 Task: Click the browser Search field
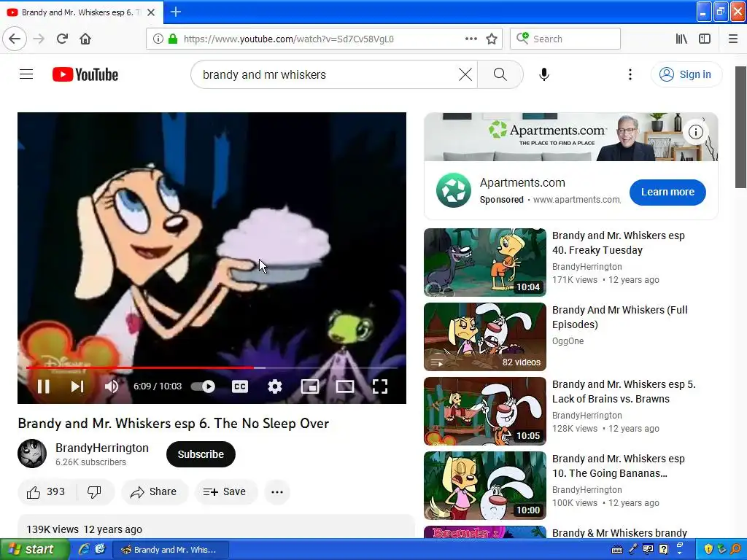565,39
